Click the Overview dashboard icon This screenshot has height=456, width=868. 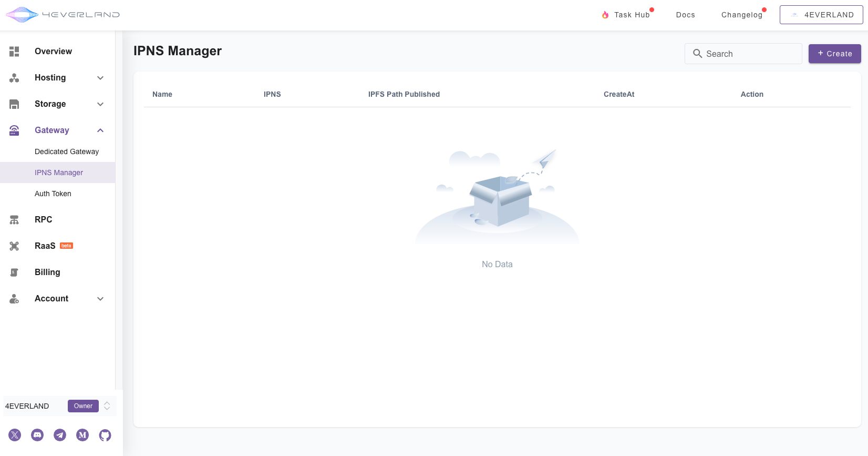click(x=14, y=51)
